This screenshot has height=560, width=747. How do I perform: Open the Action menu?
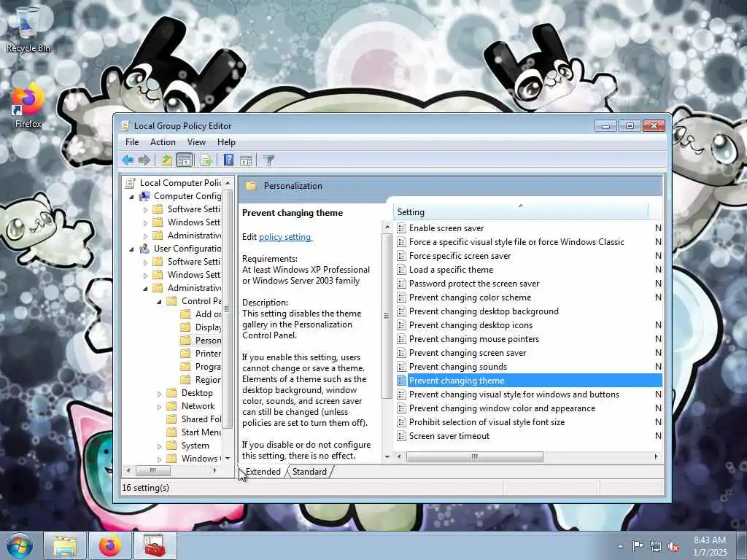tap(163, 142)
